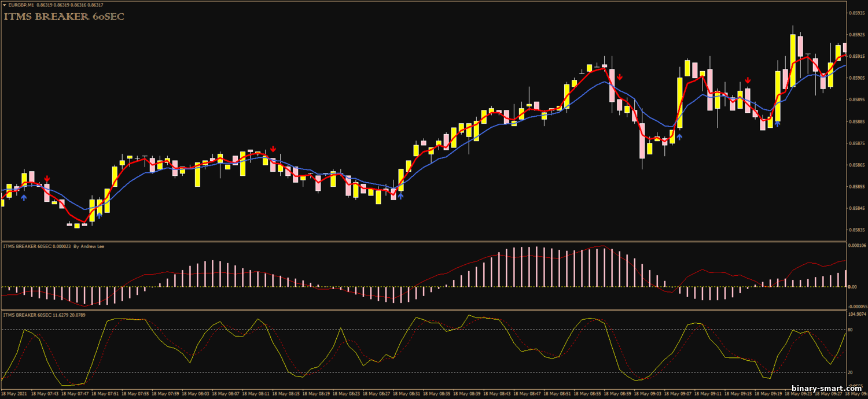Click the '18 May 08:47' time label
The image size is (868, 399).
tap(527, 393)
